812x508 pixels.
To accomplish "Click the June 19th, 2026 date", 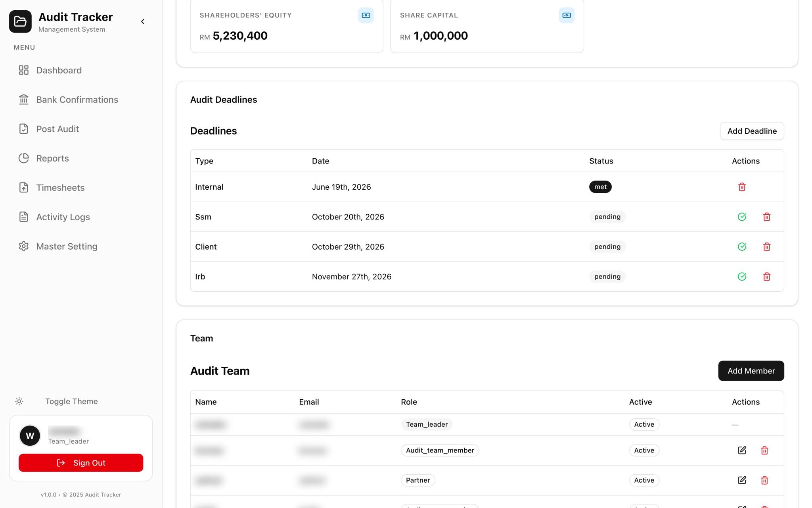I will pos(341,187).
